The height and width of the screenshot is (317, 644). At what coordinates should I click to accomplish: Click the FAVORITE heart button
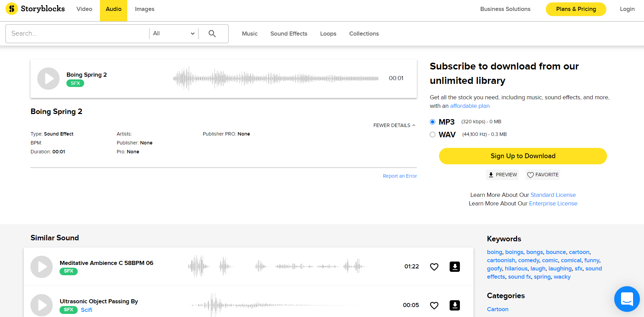543,175
